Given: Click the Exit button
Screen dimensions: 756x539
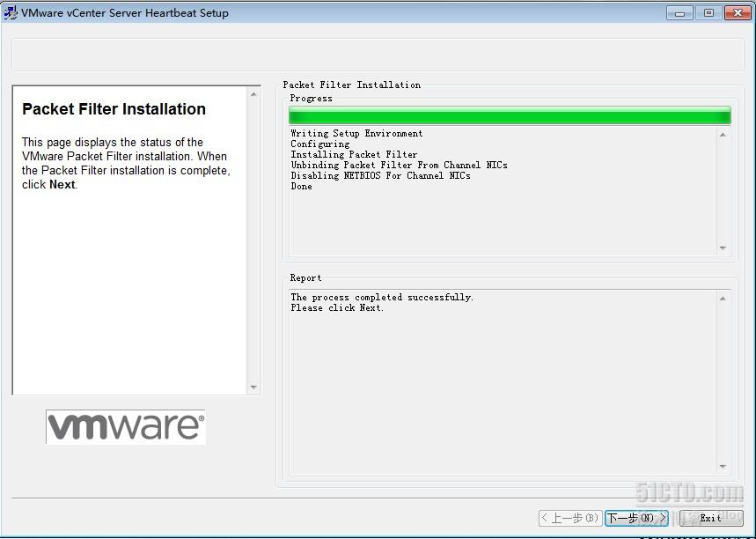Looking at the screenshot, I should click(x=711, y=518).
